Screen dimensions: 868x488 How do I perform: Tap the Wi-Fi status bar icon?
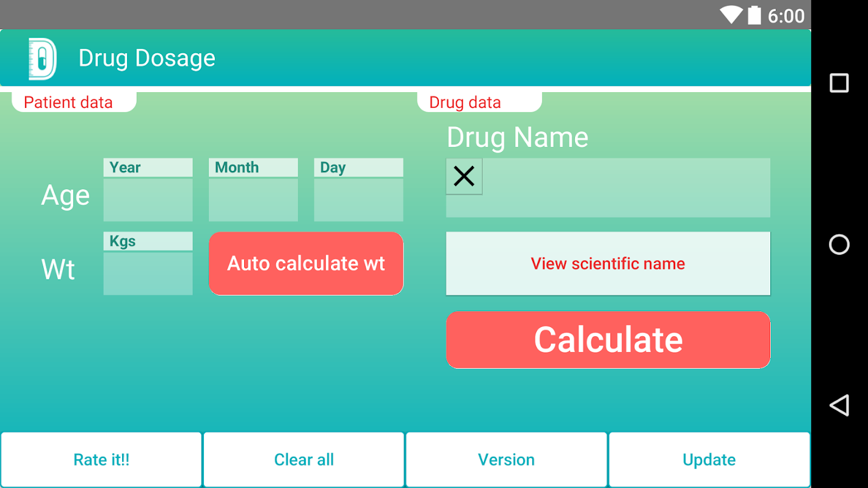point(731,15)
